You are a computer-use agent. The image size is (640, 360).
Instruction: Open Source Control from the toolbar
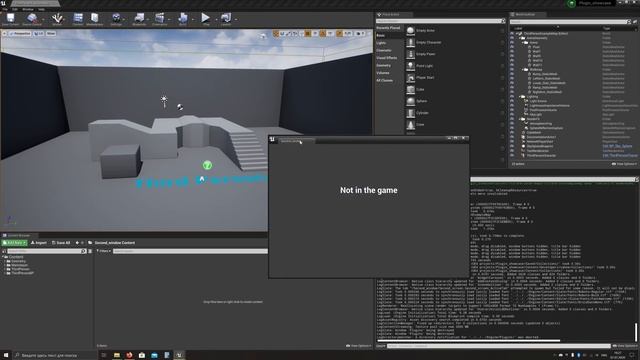tap(32, 18)
